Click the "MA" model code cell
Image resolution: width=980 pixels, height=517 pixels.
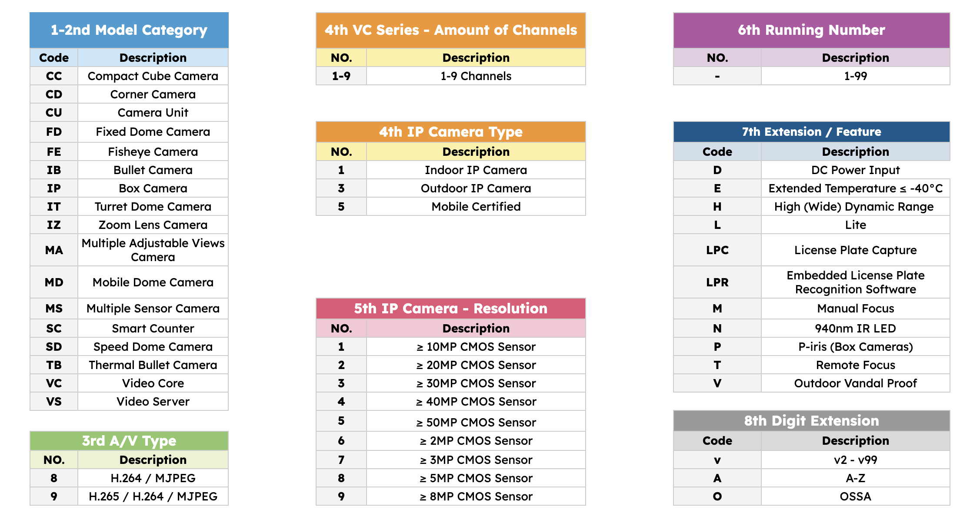pyautogui.click(x=54, y=250)
